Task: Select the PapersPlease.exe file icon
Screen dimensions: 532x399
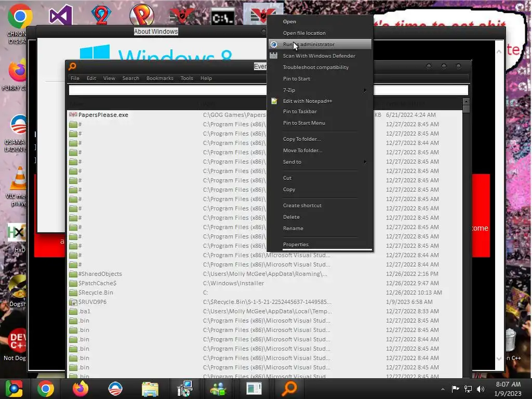Action: pos(73,115)
